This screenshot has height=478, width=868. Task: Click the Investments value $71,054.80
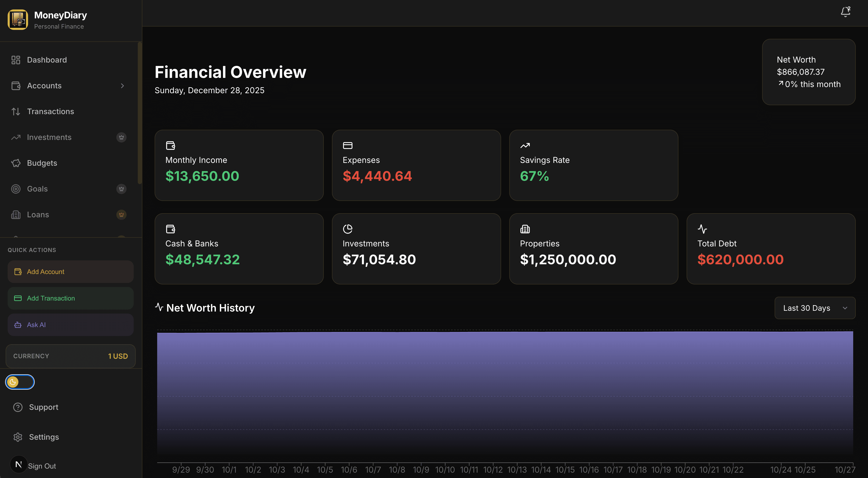[379, 259]
